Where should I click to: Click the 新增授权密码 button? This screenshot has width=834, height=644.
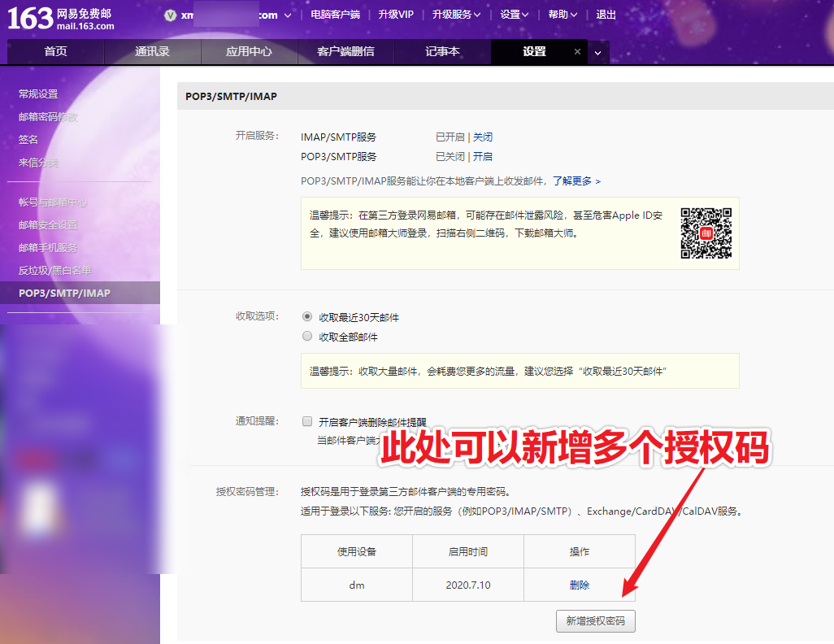[596, 621]
